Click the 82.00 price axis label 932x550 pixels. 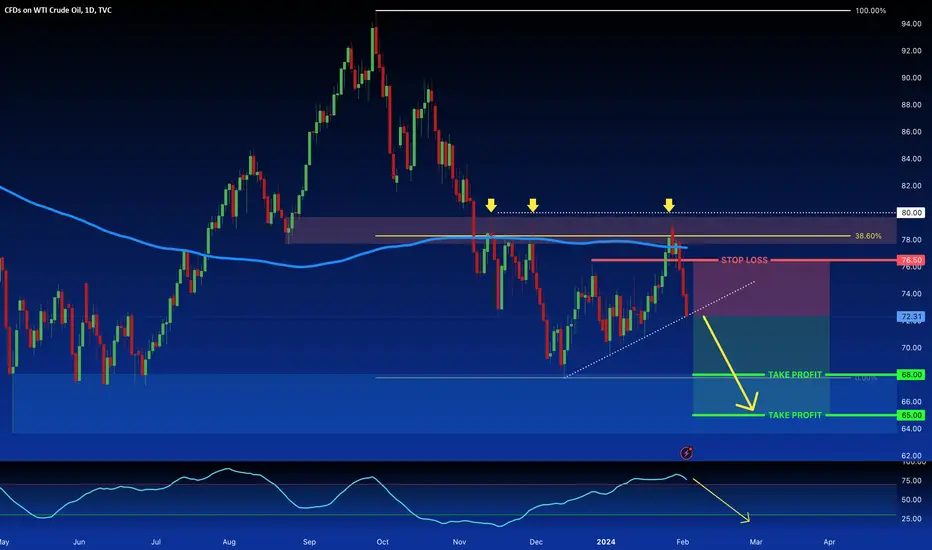(911, 186)
